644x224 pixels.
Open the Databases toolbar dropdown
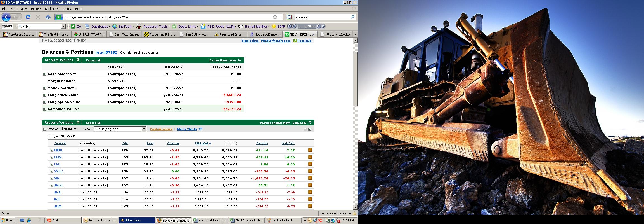pos(97,27)
